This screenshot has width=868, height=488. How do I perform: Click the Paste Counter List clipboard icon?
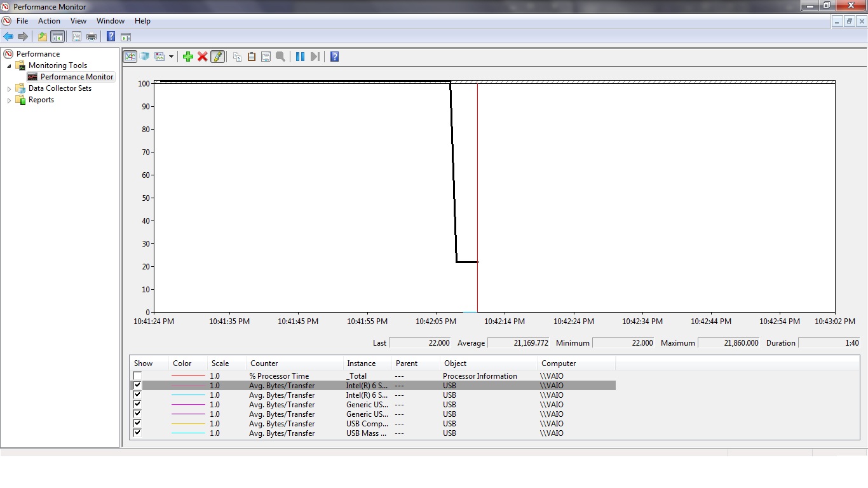(252, 57)
